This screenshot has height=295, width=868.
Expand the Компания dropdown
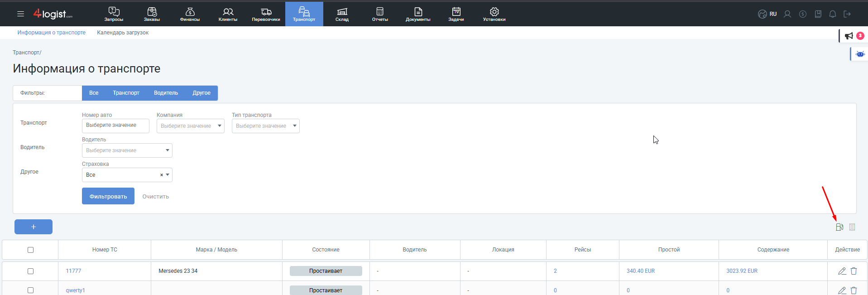click(x=190, y=126)
